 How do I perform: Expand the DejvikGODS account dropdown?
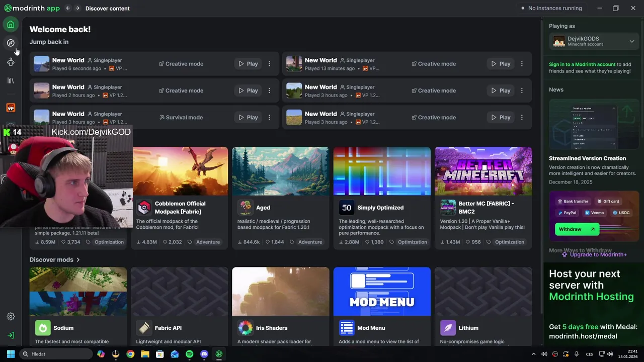point(632,41)
